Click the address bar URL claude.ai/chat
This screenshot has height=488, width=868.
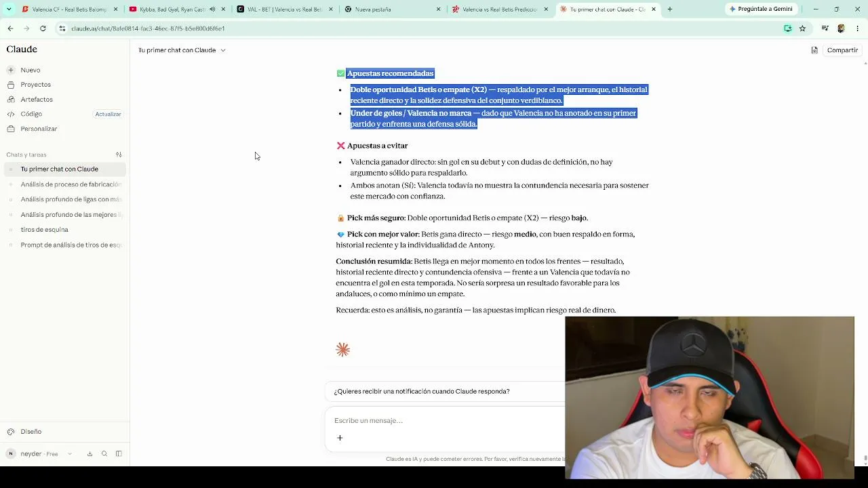tap(148, 28)
